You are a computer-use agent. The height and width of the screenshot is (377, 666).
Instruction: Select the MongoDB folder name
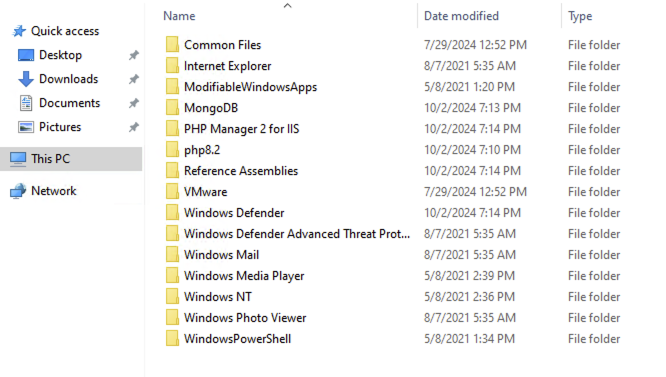coord(211,108)
